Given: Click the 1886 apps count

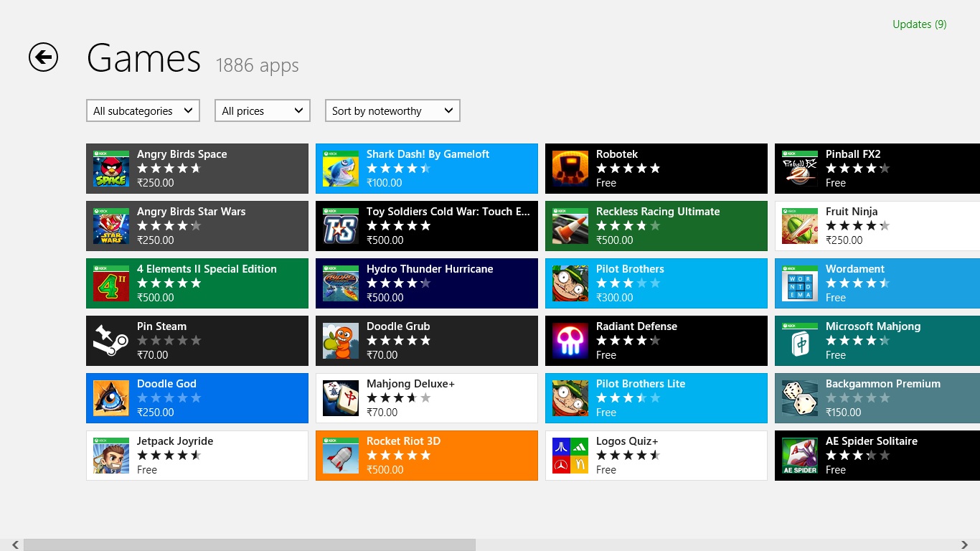Looking at the screenshot, I should [x=257, y=65].
